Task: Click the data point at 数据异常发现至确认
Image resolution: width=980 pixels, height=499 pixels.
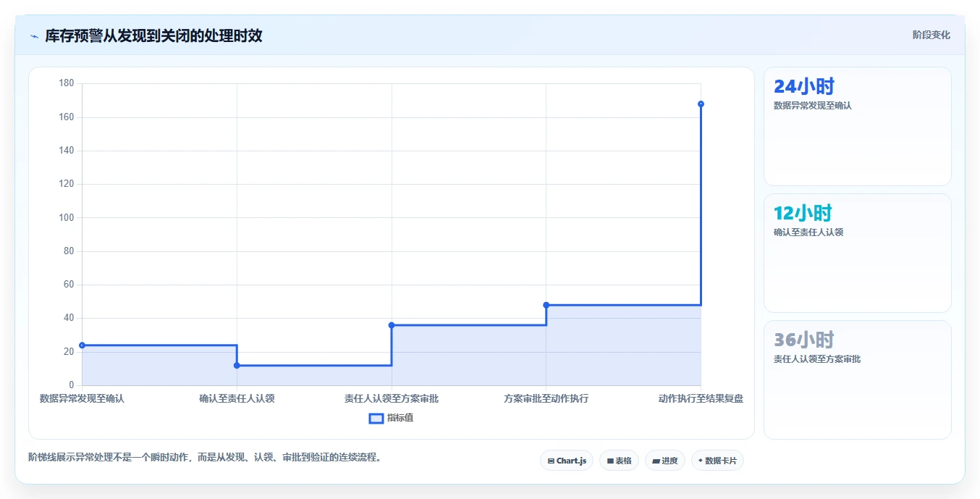Action: click(82, 345)
